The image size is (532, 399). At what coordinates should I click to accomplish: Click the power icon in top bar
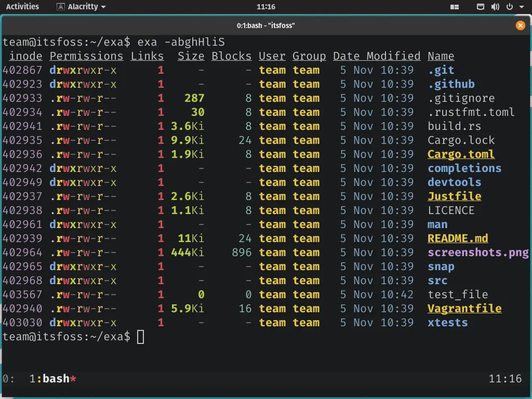point(509,7)
